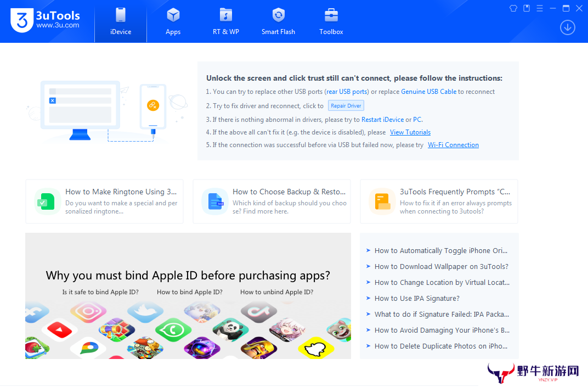Screen dimensions: 588x387
Task: Open the hamburger menu icon
Action: 540,8
